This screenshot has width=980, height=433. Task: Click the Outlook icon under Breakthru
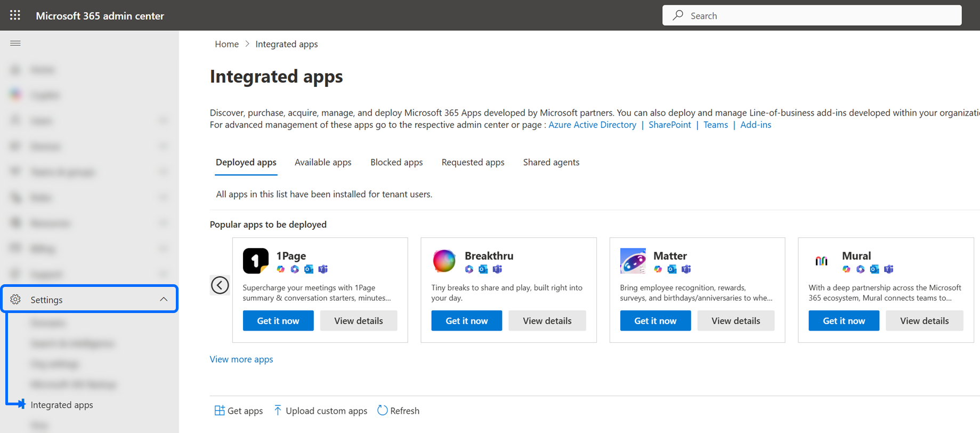point(483,269)
